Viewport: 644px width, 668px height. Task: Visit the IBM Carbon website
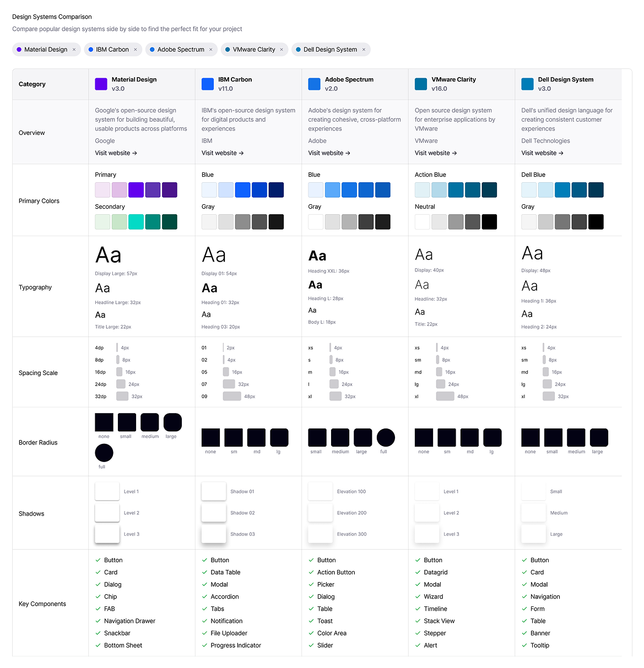pyautogui.click(x=223, y=153)
